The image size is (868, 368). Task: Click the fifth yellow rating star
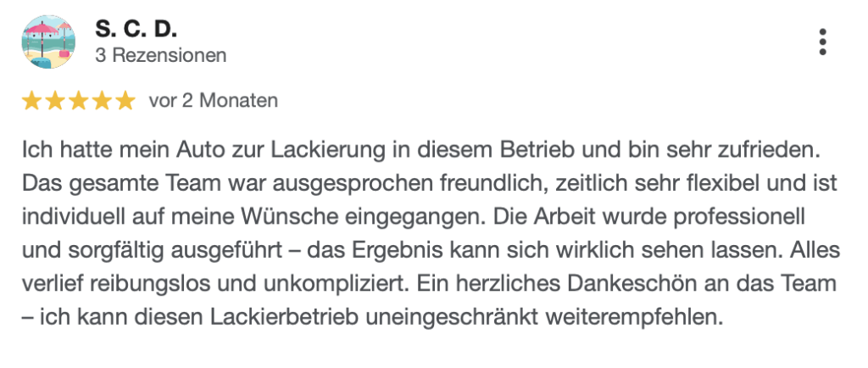[x=125, y=102]
